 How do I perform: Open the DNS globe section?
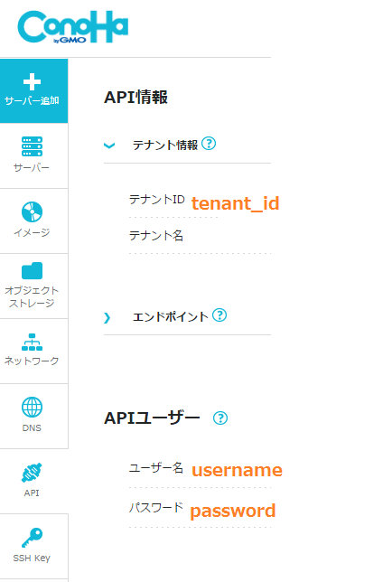tap(33, 416)
